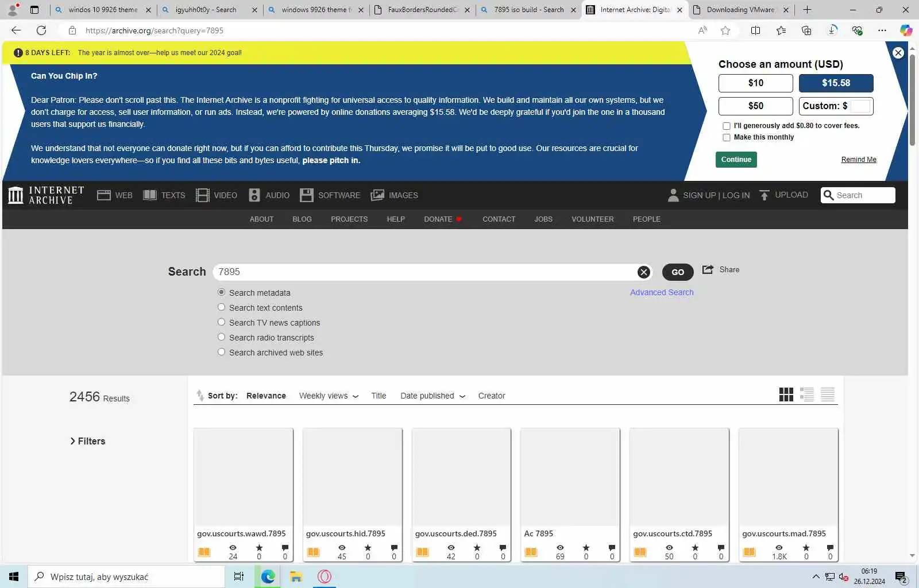Open the Advanced Search link

pyautogui.click(x=662, y=292)
